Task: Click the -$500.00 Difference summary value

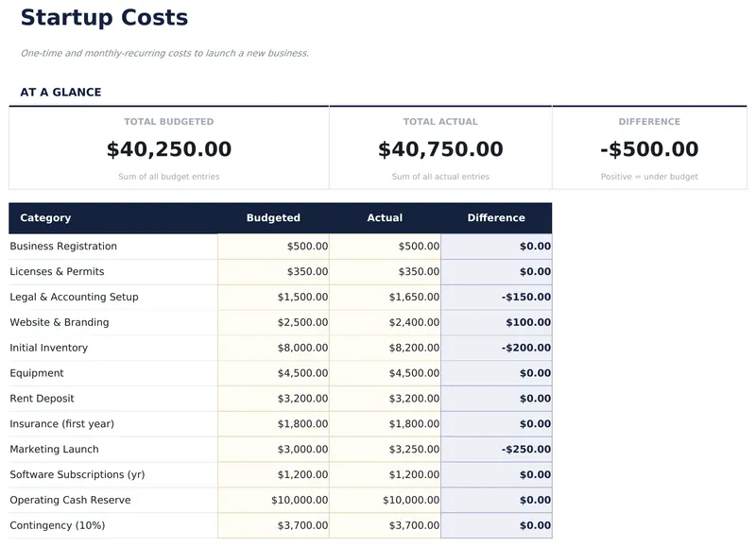Action: coord(649,149)
